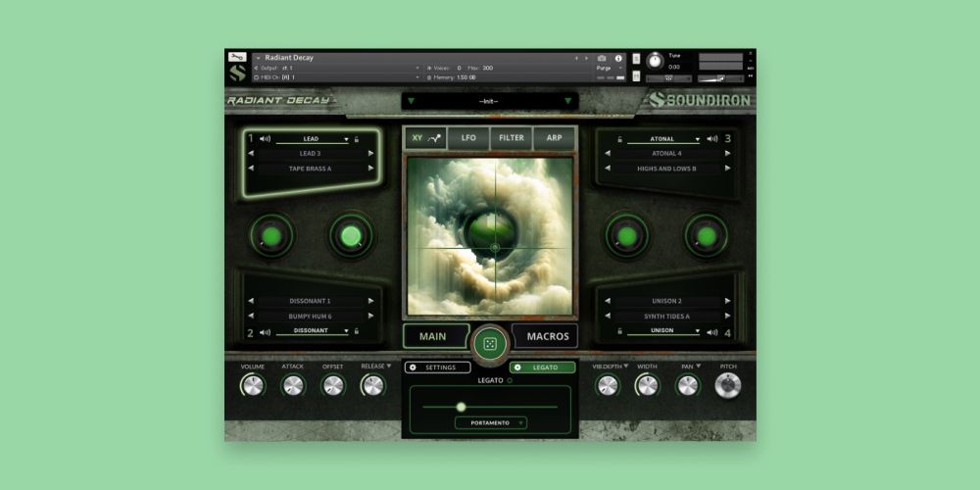Screen dimensions: 980x490
Task: Toggle the lock on layer 4 Unison
Action: point(620,331)
